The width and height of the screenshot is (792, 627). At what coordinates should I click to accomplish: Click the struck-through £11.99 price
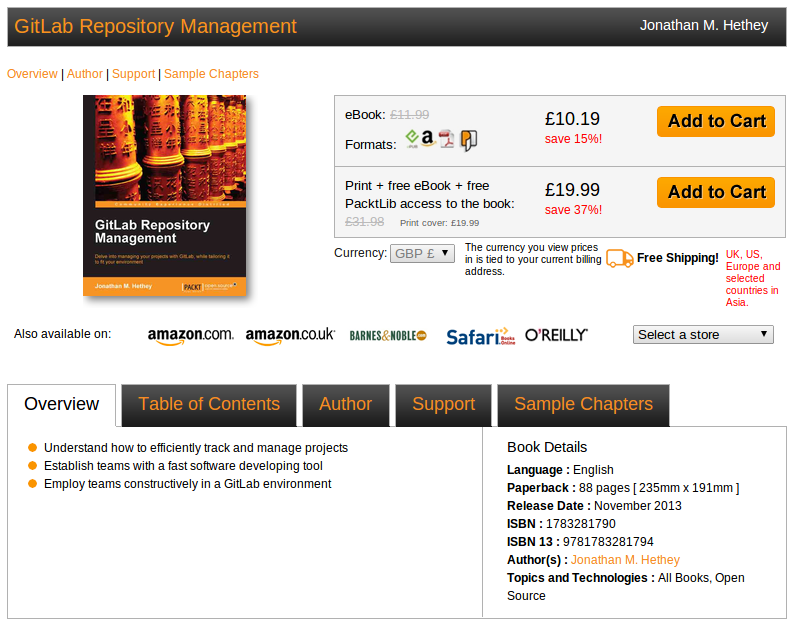point(410,115)
